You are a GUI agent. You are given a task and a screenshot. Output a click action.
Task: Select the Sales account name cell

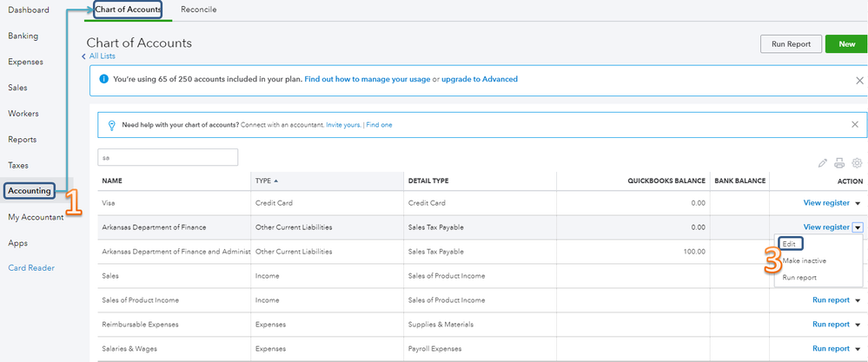tap(110, 276)
